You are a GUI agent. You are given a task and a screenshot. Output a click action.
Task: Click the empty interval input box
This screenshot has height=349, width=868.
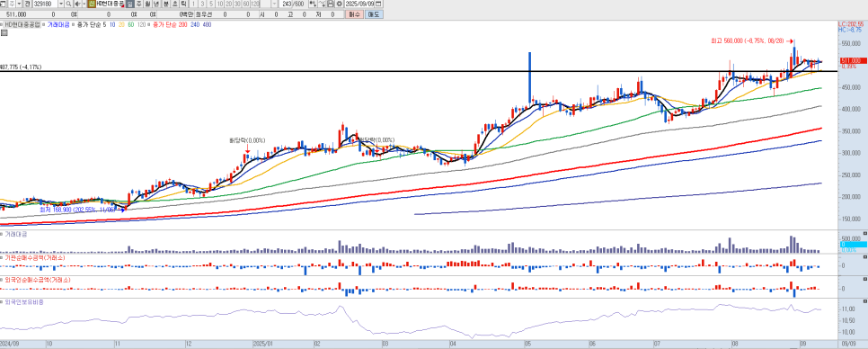266,4
